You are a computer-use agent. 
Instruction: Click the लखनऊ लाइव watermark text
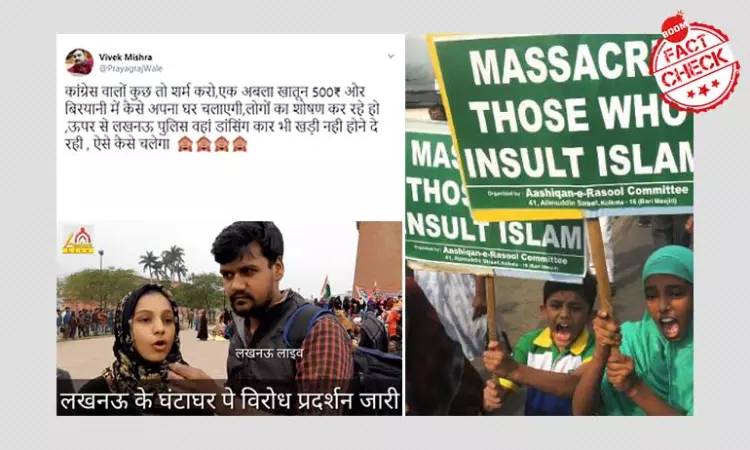click(x=269, y=353)
